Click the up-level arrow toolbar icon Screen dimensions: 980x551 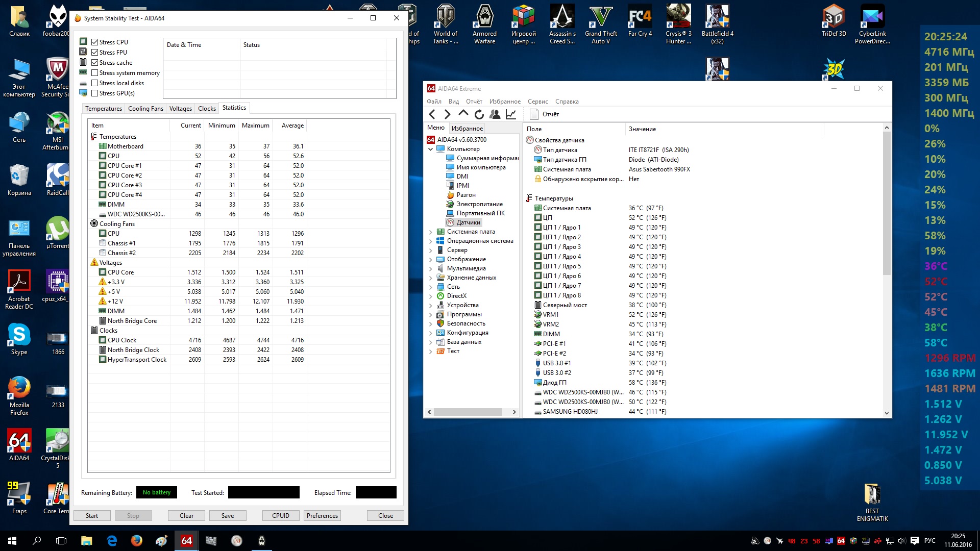(463, 114)
